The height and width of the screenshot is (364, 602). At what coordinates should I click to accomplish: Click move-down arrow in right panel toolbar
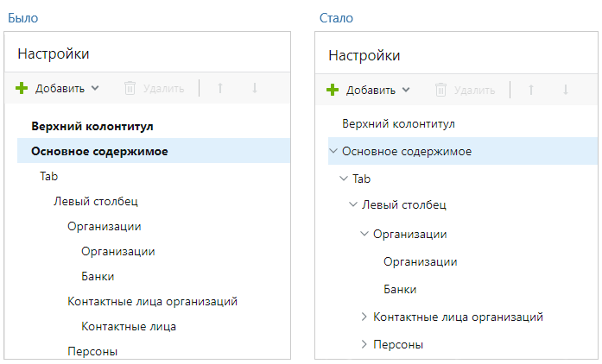coord(566,90)
